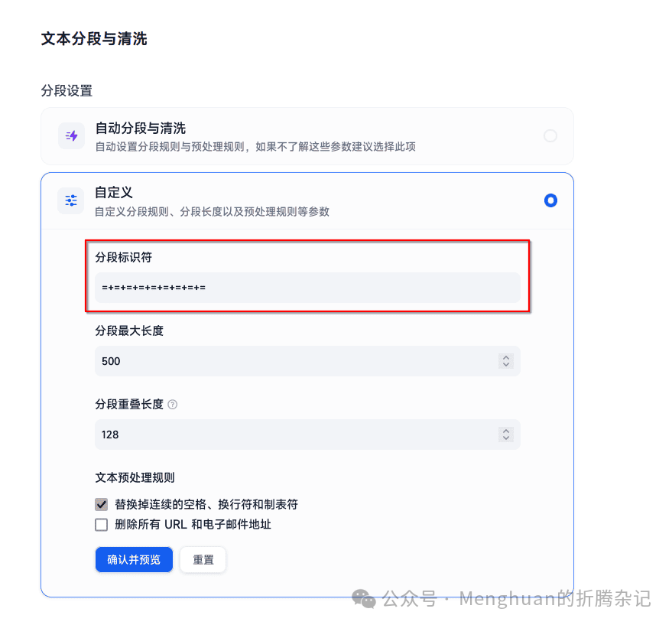
Task: Click the down arrow on the 500 field
Action: 506,365
